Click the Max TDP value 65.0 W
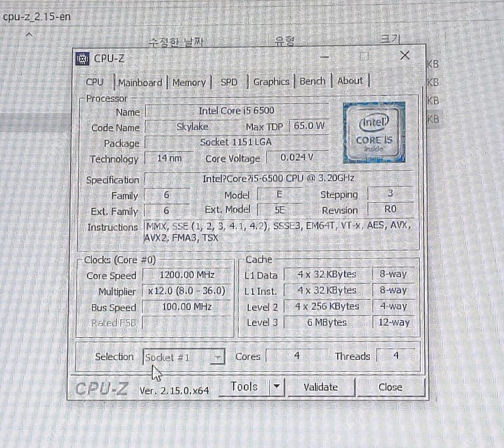This screenshot has height=448, width=504. [x=309, y=125]
